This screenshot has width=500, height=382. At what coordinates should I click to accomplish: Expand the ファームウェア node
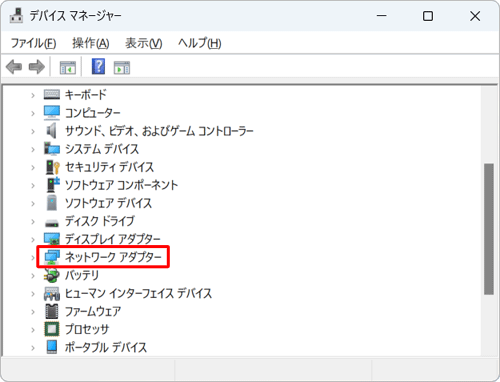(x=33, y=312)
